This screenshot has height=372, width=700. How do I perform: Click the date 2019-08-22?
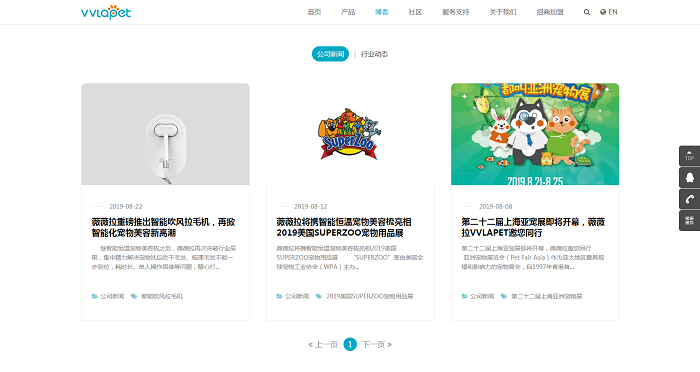pos(126,206)
